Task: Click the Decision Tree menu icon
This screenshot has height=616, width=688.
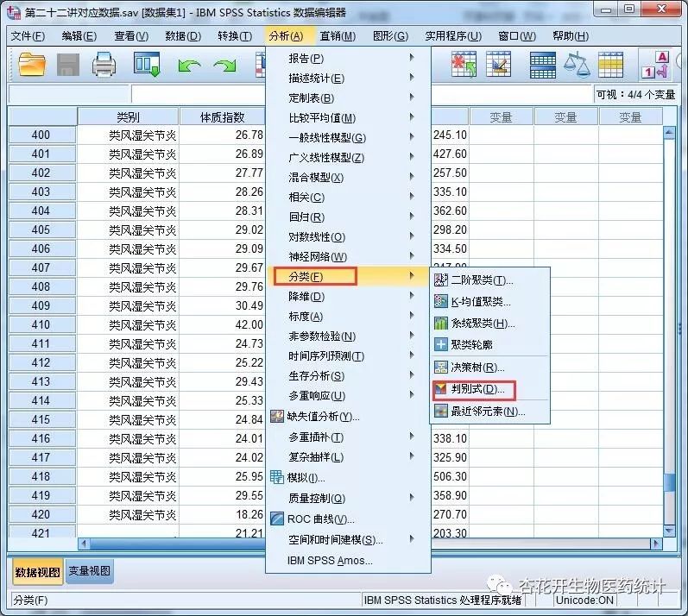Action: tap(441, 367)
